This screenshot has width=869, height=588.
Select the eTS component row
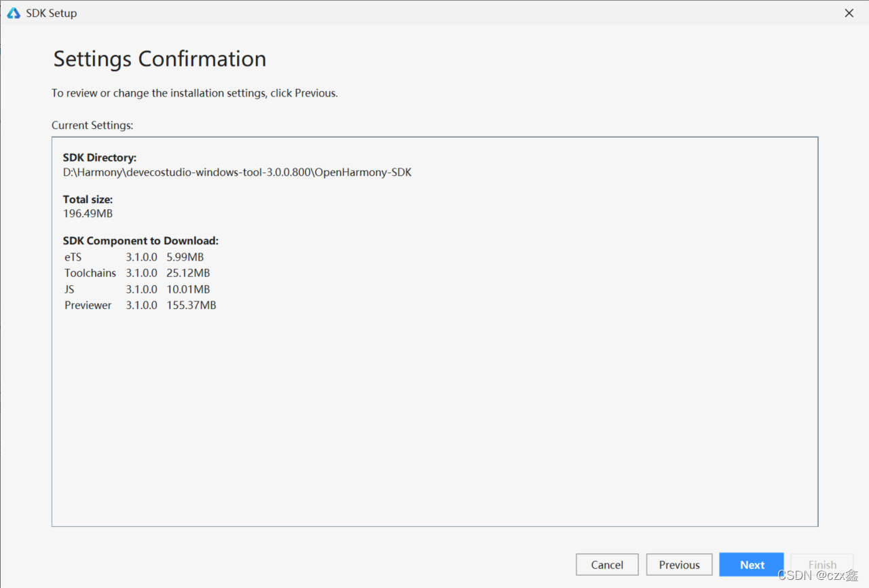coord(134,257)
